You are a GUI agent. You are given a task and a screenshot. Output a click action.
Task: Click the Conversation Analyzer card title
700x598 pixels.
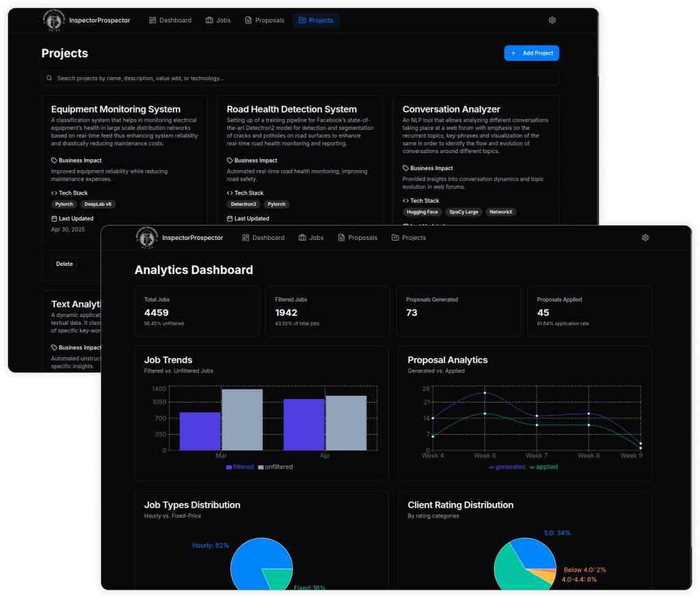tap(451, 109)
